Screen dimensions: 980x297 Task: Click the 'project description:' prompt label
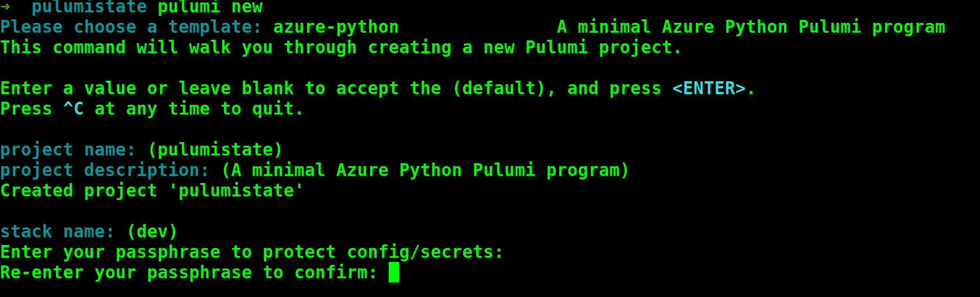[x=104, y=171]
